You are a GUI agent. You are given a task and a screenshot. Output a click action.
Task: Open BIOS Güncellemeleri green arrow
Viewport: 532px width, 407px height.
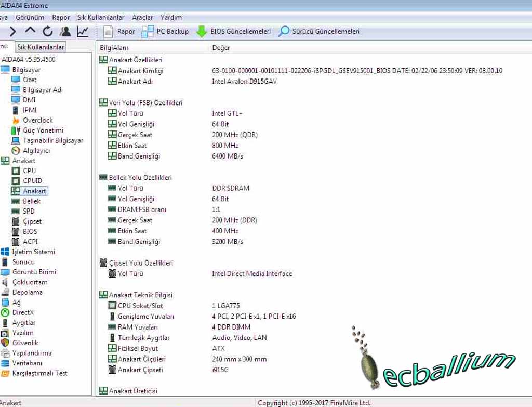coord(202,32)
